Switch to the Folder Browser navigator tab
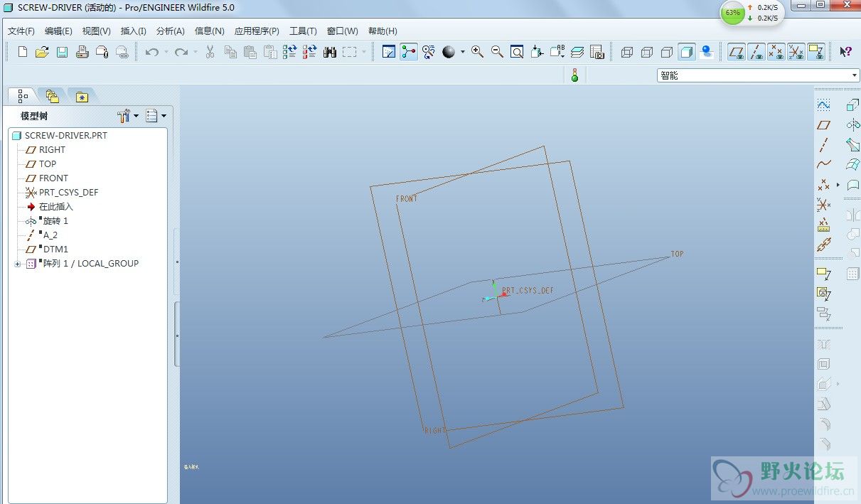Image resolution: width=861 pixels, height=504 pixels. pyautogui.click(x=53, y=96)
